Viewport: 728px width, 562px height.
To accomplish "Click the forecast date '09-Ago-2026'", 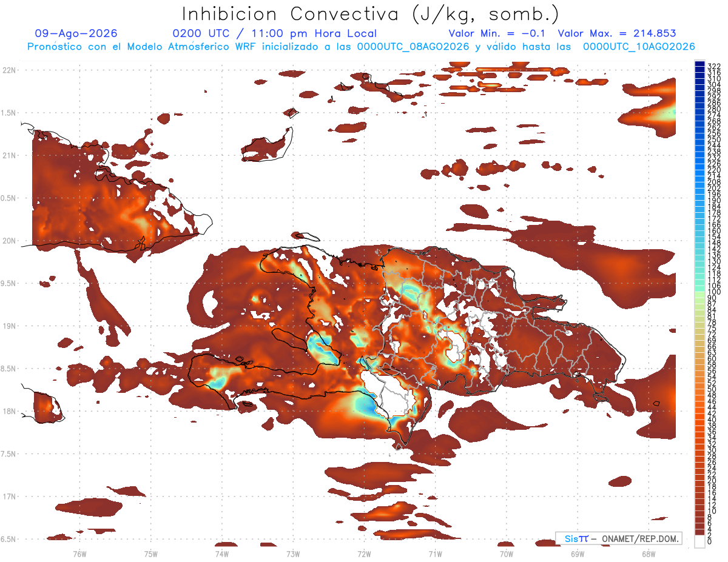I will click(x=76, y=33).
